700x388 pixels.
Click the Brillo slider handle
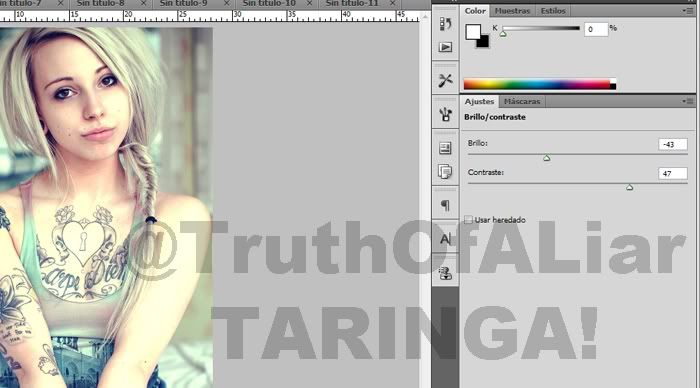(x=546, y=158)
